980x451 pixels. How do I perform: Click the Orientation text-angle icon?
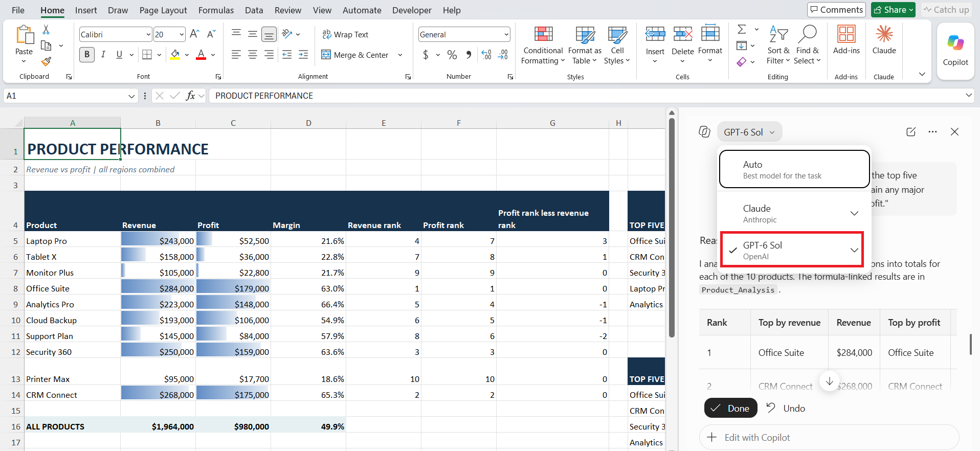click(287, 34)
